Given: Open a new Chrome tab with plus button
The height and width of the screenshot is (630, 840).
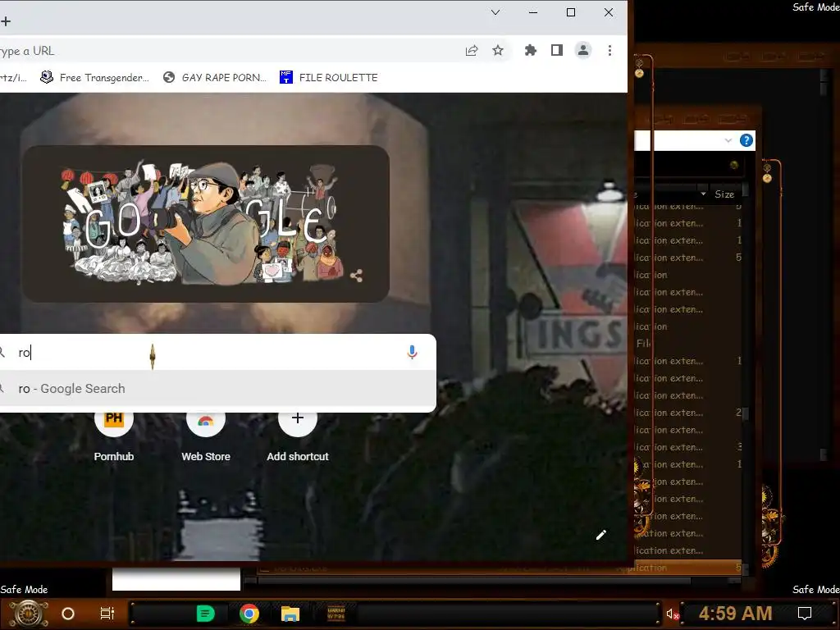Looking at the screenshot, I should pyautogui.click(x=6, y=21).
